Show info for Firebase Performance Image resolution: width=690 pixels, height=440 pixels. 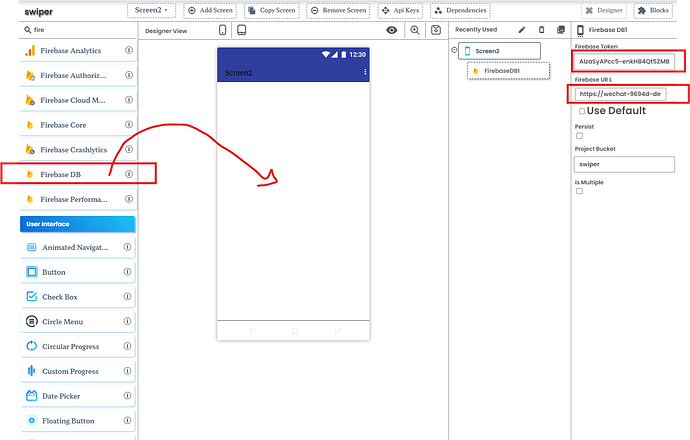point(129,199)
